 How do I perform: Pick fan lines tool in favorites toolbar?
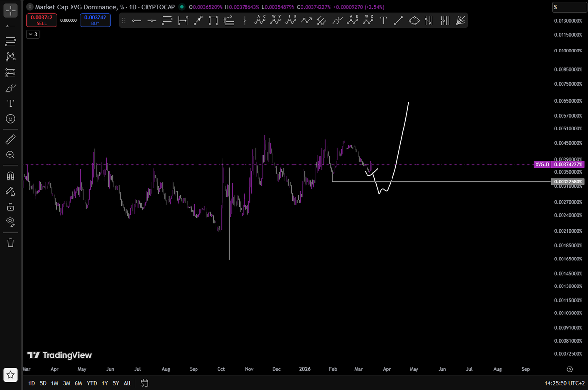460,21
